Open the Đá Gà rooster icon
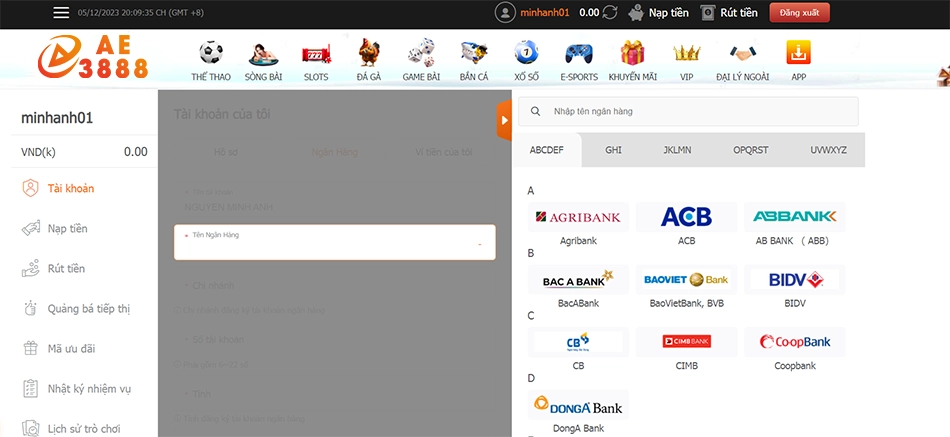This screenshot has width=950, height=437. coord(368,53)
